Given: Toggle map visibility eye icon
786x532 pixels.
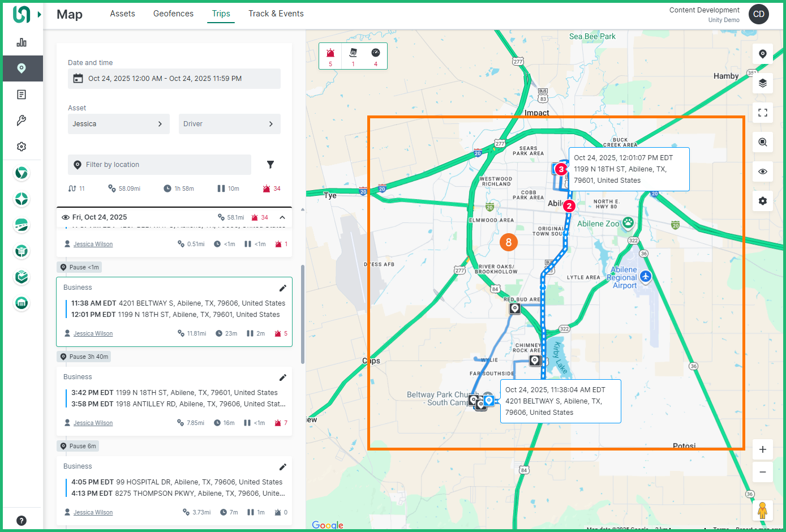Looking at the screenshot, I should click(x=762, y=171).
